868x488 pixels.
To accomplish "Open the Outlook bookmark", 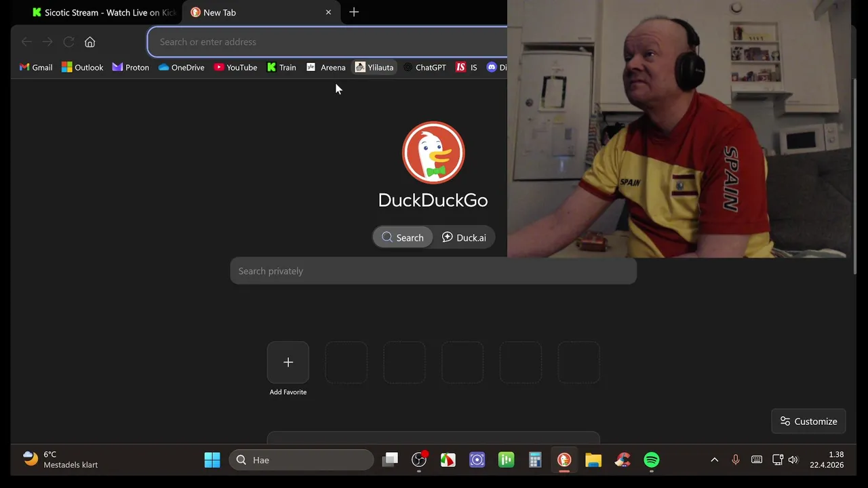I will [x=83, y=67].
